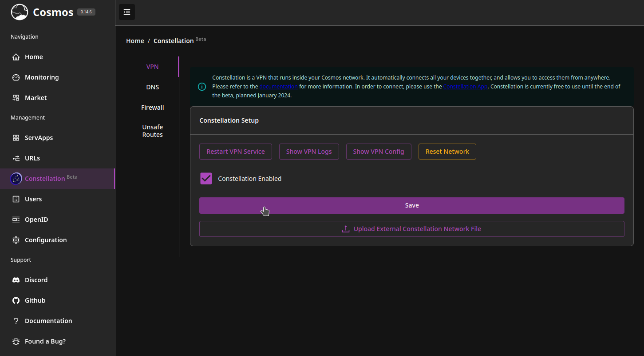Viewport: 644px width, 356px height.
Task: Click the Monitoring gauge icon
Action: pyautogui.click(x=16, y=77)
